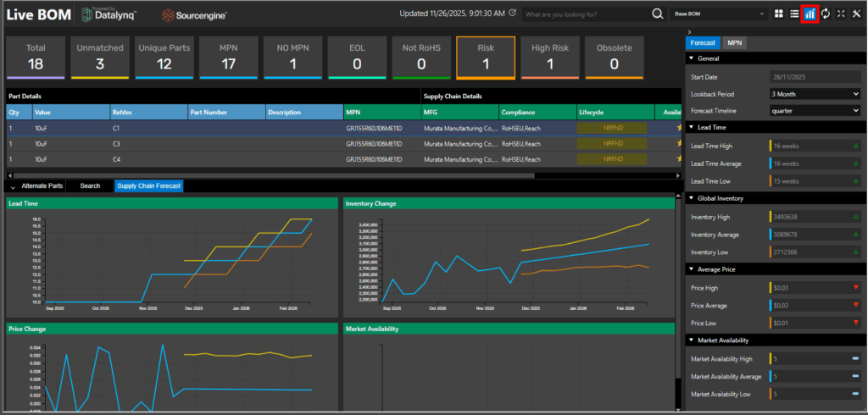Click the update clock icon beside timestamp
The width and height of the screenshot is (868, 415).
tap(513, 14)
